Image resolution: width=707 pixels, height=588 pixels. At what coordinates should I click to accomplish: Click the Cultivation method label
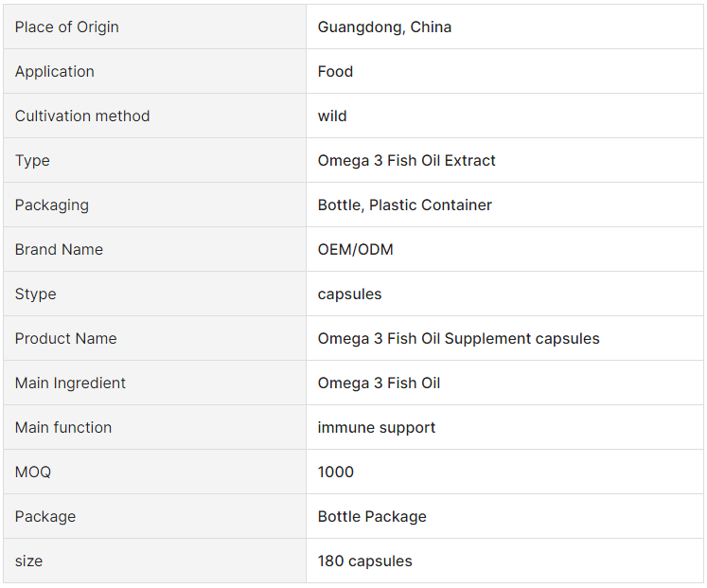[82, 116]
